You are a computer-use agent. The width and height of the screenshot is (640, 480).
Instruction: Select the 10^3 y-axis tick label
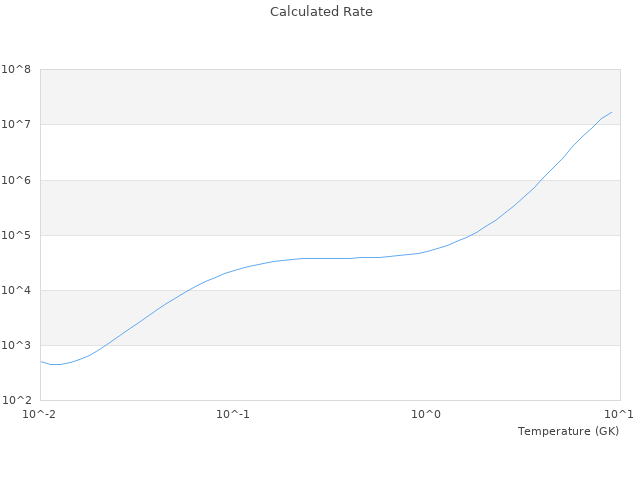pyautogui.click(x=16, y=346)
